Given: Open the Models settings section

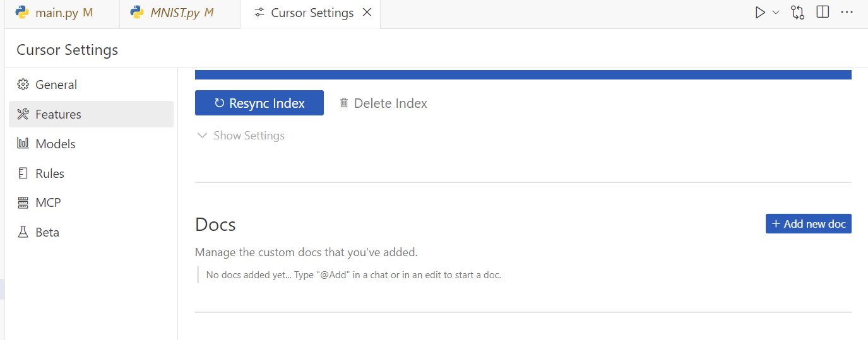Looking at the screenshot, I should [56, 144].
